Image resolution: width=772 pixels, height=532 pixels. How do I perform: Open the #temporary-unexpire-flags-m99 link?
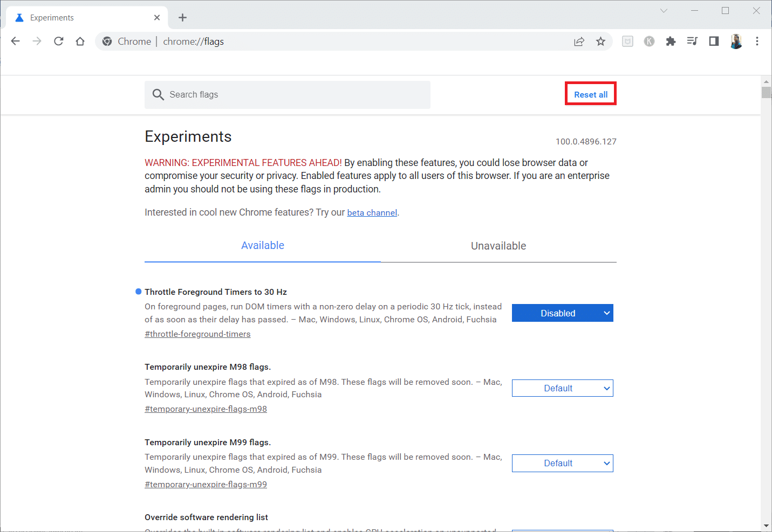pos(206,485)
